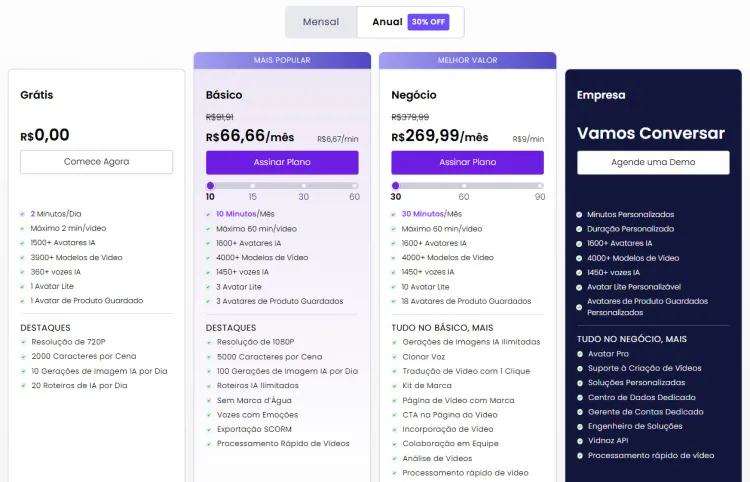The width and height of the screenshot is (750, 482).
Task: Click Vamos Conversar heading
Action: click(x=651, y=133)
